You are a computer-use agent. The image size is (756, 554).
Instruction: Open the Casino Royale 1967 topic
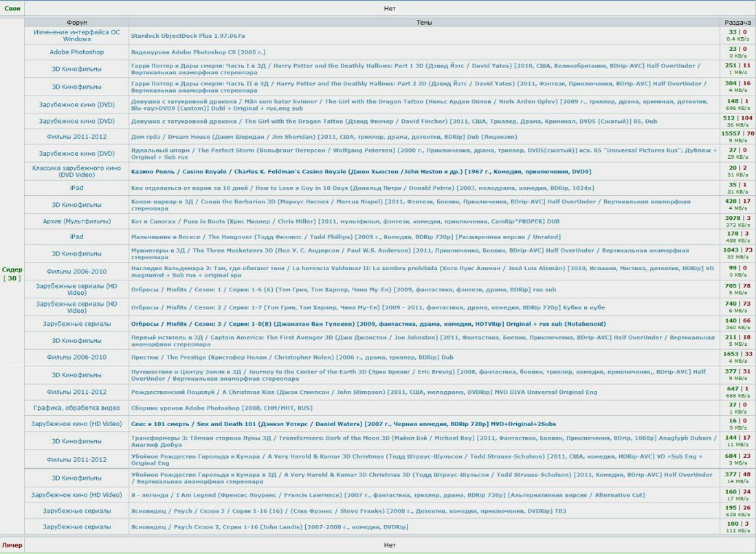[x=361, y=171]
